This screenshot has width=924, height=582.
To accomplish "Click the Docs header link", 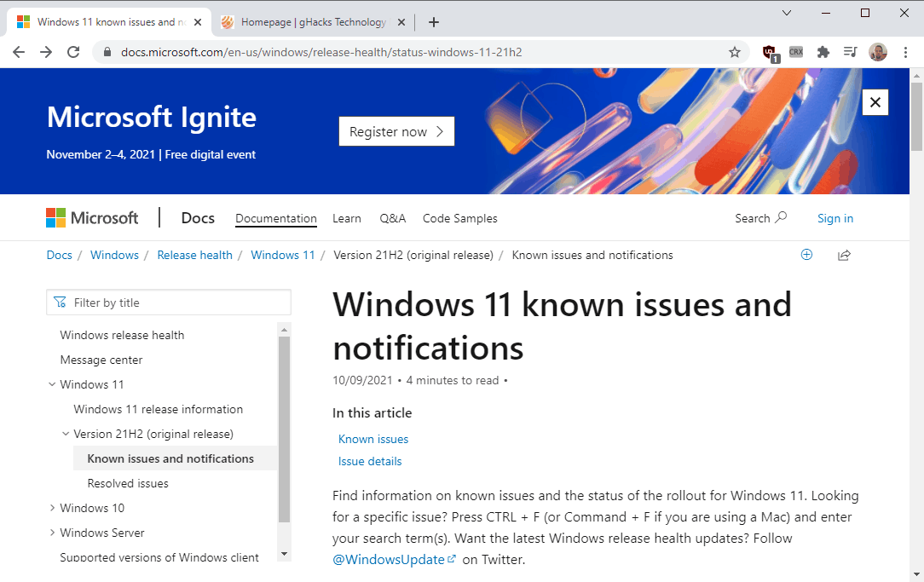I will pyautogui.click(x=198, y=218).
